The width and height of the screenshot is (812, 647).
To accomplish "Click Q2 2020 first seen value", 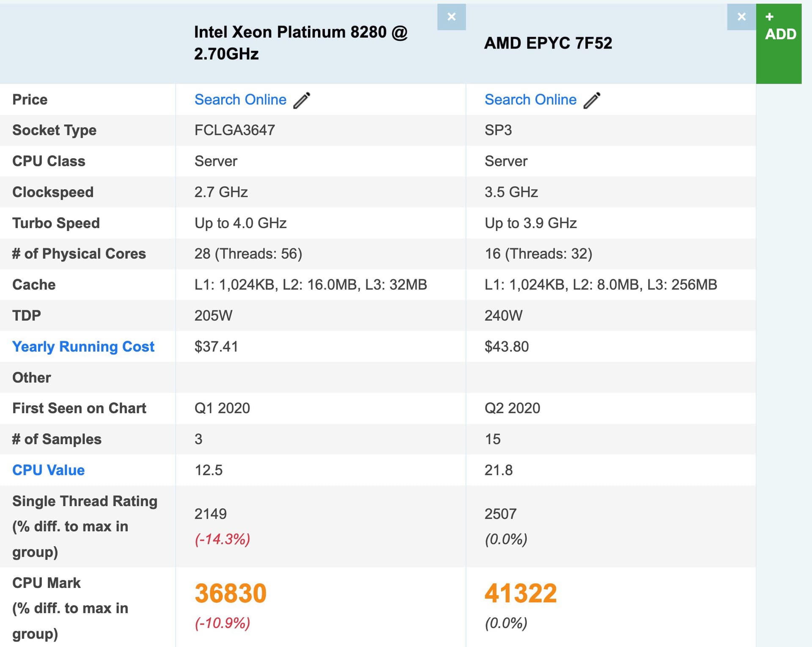I will [512, 408].
